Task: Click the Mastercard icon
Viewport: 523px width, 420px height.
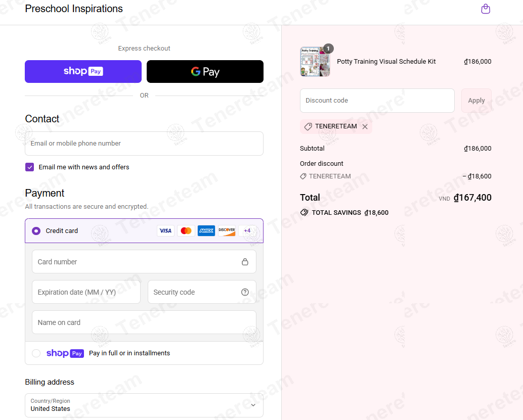Action: tap(186, 230)
